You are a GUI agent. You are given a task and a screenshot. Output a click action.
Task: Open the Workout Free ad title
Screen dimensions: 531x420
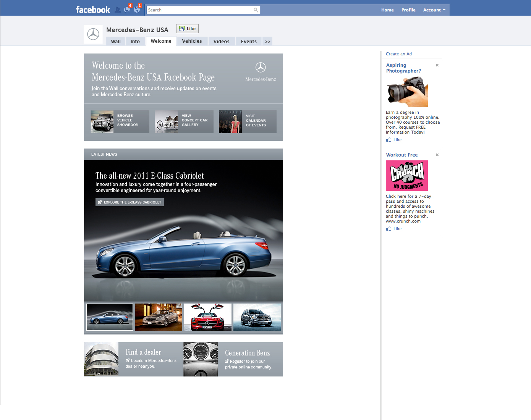click(402, 155)
